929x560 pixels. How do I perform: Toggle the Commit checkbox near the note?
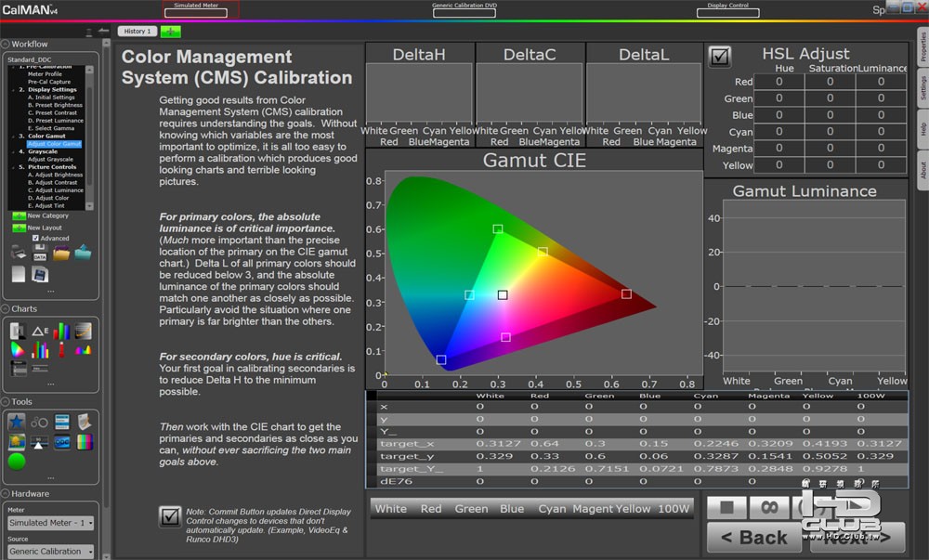point(170,516)
